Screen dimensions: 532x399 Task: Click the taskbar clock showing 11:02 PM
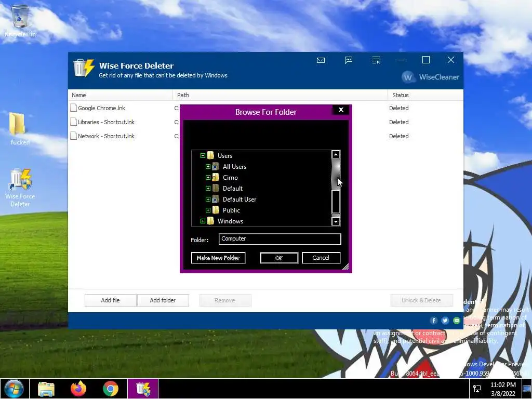coord(503,389)
